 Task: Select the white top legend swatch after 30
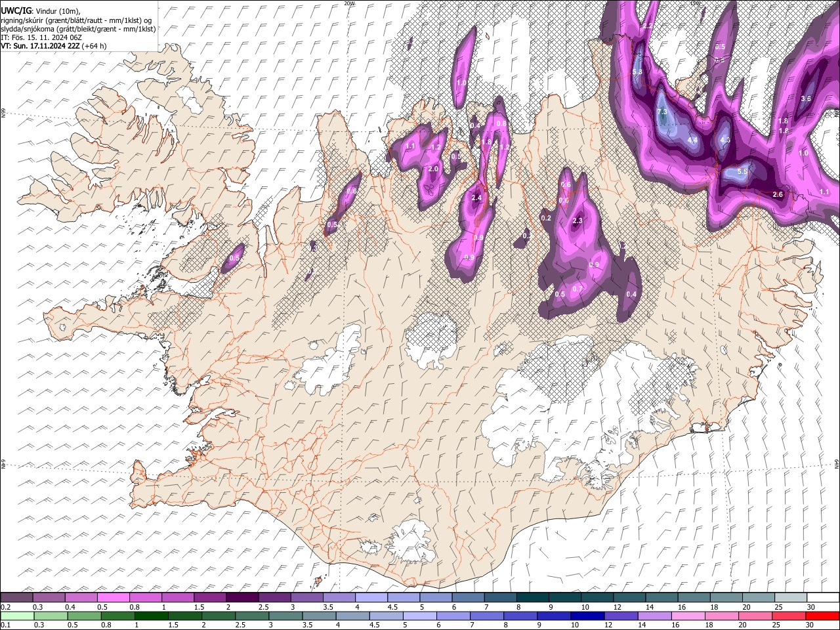tap(823, 598)
